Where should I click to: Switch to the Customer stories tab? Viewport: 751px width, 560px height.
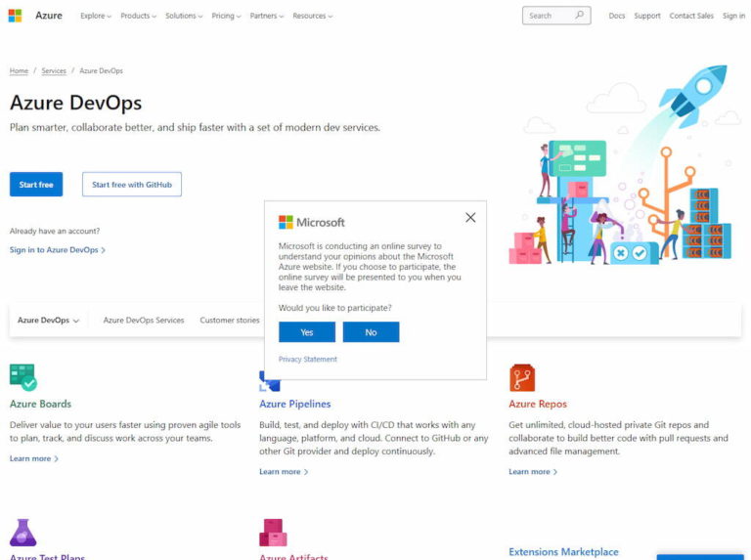[230, 320]
